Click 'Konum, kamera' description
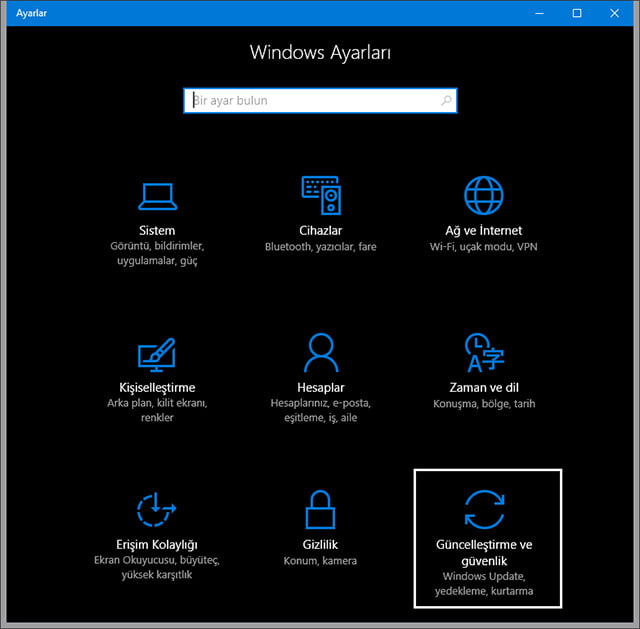 coord(320,561)
